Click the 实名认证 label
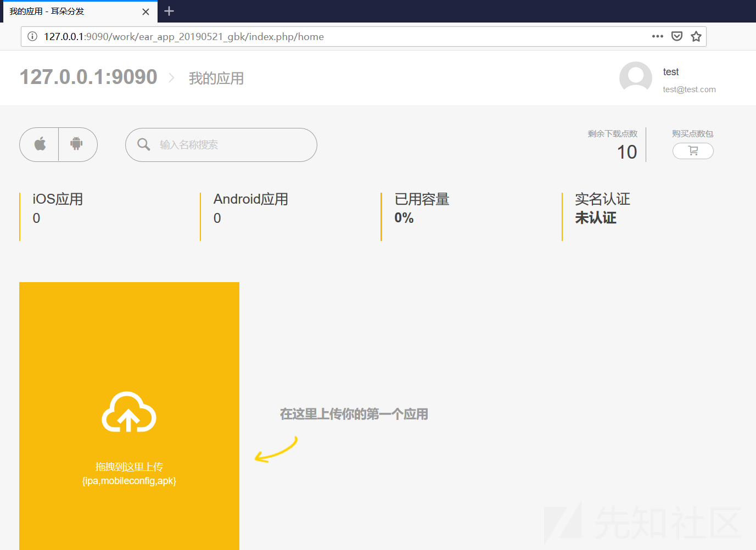The width and height of the screenshot is (756, 550). tap(602, 199)
